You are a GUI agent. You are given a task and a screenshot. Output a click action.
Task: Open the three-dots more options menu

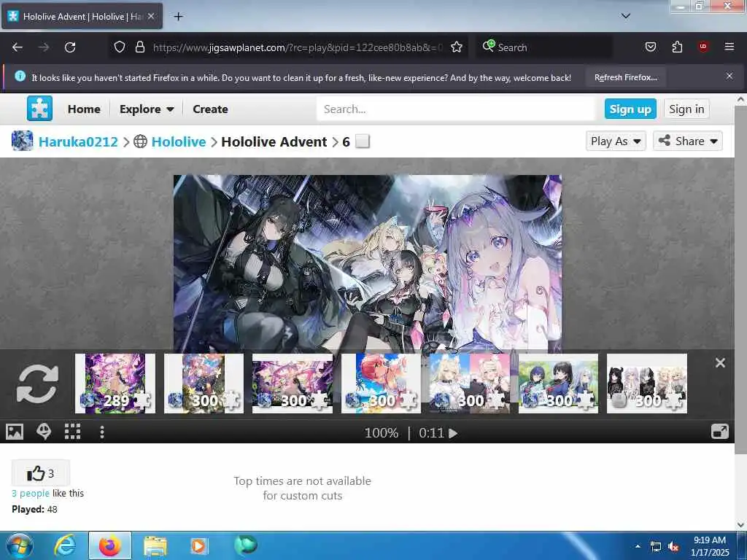pos(102,432)
